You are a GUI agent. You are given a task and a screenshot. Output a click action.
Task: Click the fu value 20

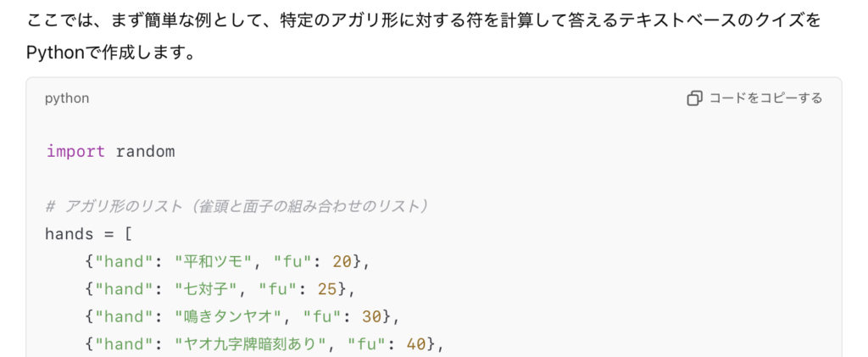pos(342,260)
